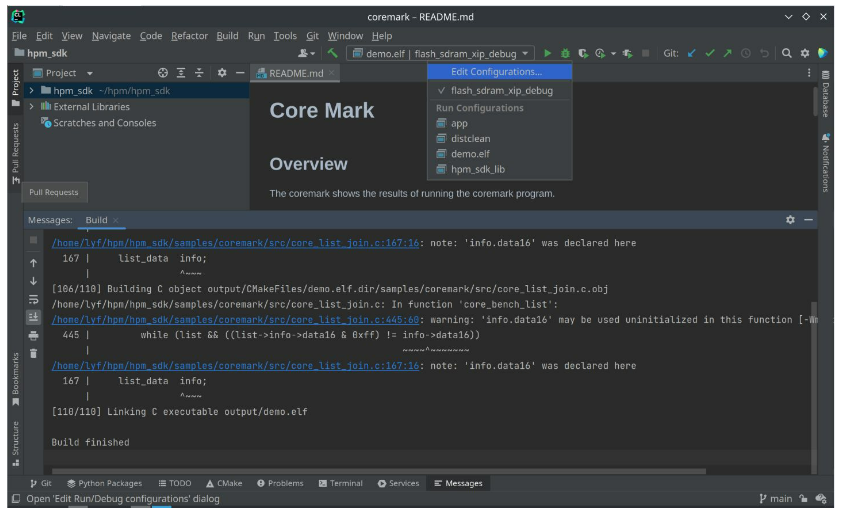Choose Edit Configurations... menu entry
The height and width of the screenshot is (515, 842).
coord(496,72)
